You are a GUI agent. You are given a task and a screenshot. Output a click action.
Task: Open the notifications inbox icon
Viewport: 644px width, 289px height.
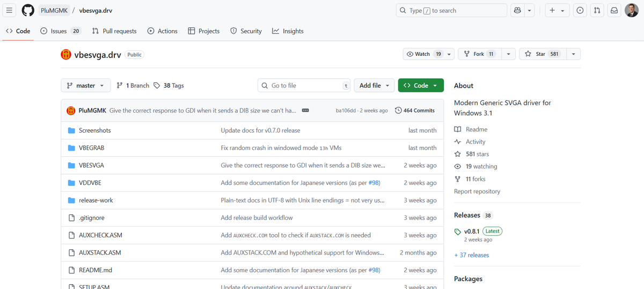(614, 10)
